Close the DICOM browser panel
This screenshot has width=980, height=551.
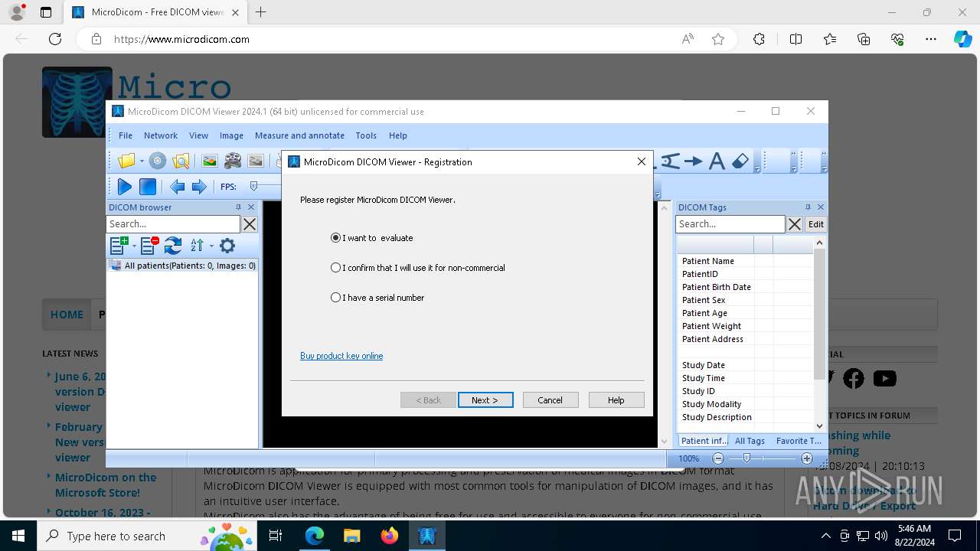coord(251,207)
